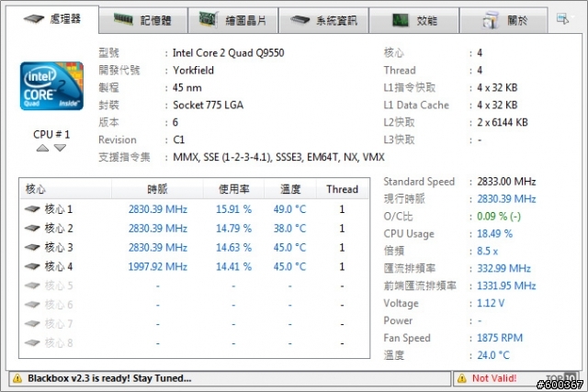Viewport: 588px width, 392px height.
Task: Click the 38.0 °C temperature value
Action: coord(290,229)
